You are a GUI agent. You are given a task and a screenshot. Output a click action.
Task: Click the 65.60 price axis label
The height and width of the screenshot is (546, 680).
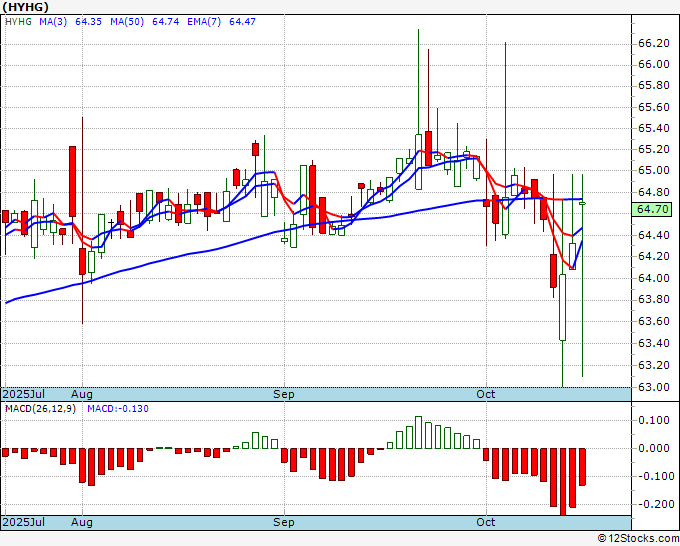click(x=654, y=107)
